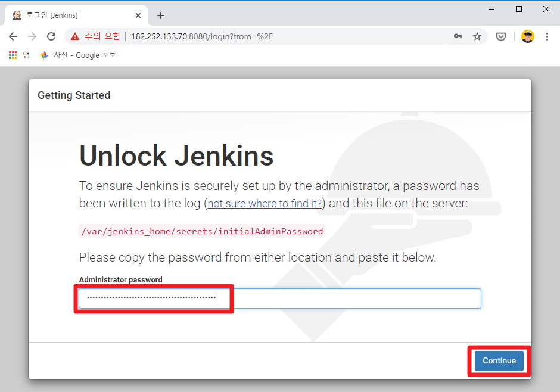Bookmark this page with the star icon
The image size is (560, 392).
[x=477, y=36]
